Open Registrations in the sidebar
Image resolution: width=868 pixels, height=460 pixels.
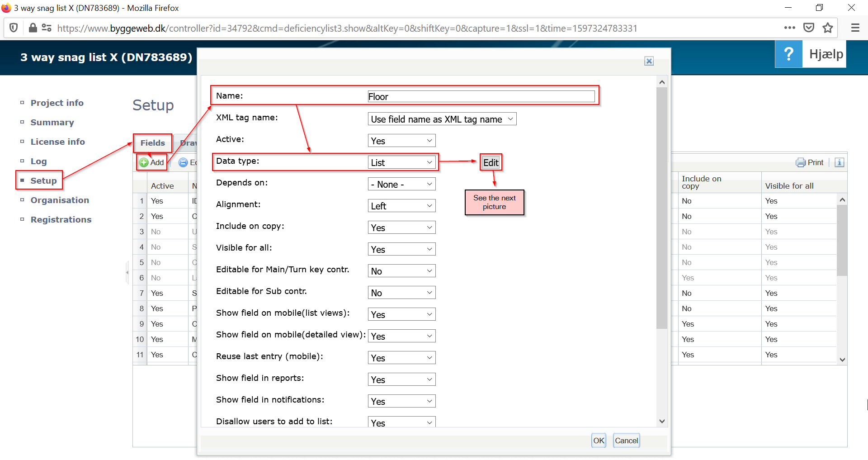click(x=61, y=219)
